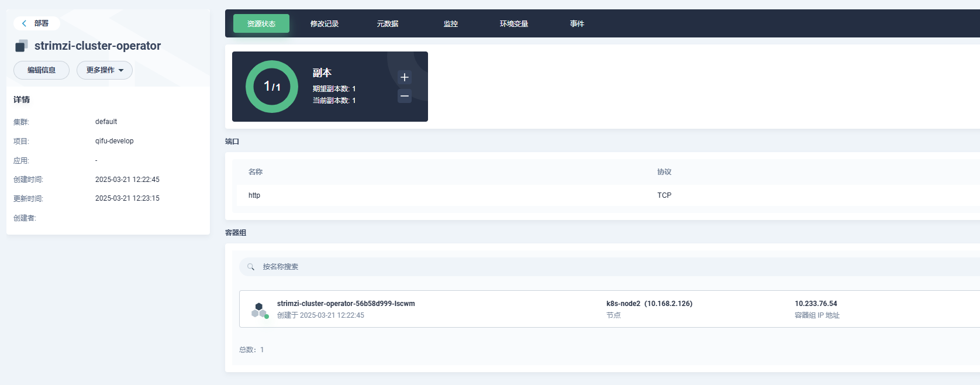Click creation time 2025-03-21 12:22:45 in details
Screen dimensions: 980x385
(127, 180)
